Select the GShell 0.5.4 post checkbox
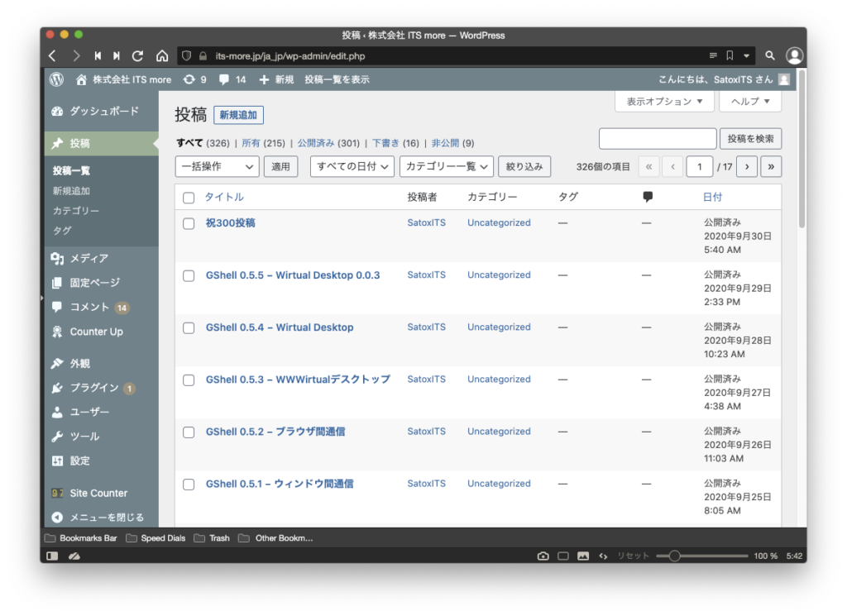Screen dimensions: 847x616 coord(189,328)
